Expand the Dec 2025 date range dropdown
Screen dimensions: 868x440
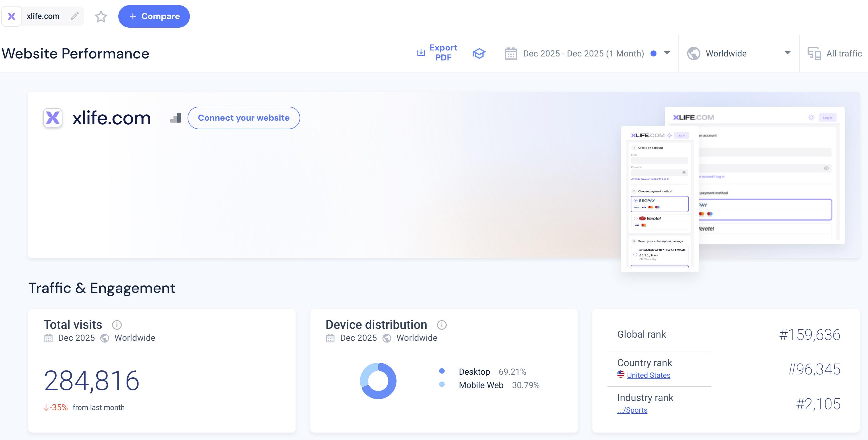666,53
